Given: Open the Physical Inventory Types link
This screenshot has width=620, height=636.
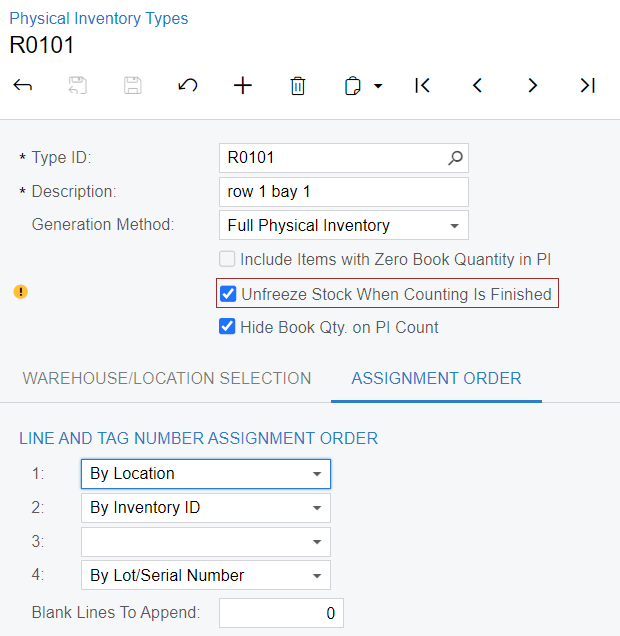Looking at the screenshot, I should pos(99,19).
